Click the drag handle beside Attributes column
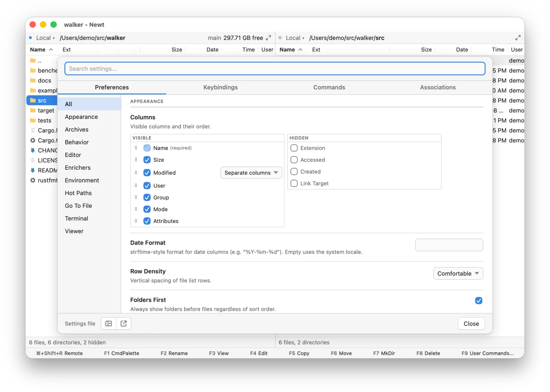This screenshot has height=392, width=550. click(136, 221)
